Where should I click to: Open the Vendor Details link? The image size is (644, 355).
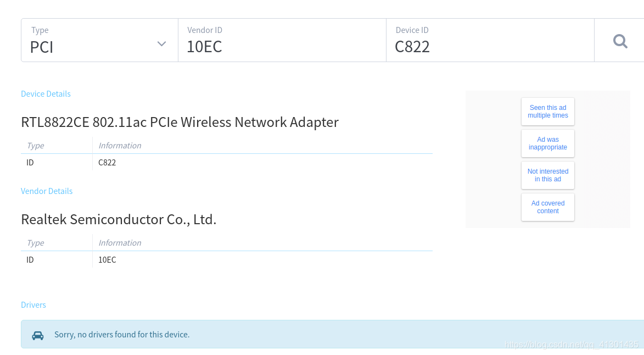point(47,191)
